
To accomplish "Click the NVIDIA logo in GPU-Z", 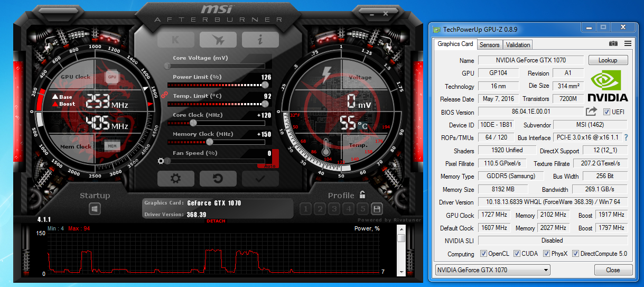I will click(x=608, y=86).
